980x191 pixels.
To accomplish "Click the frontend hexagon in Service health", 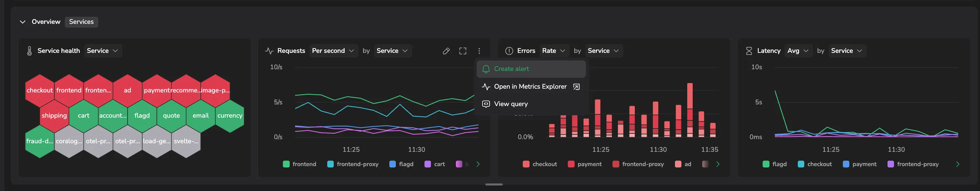I will [x=69, y=90].
